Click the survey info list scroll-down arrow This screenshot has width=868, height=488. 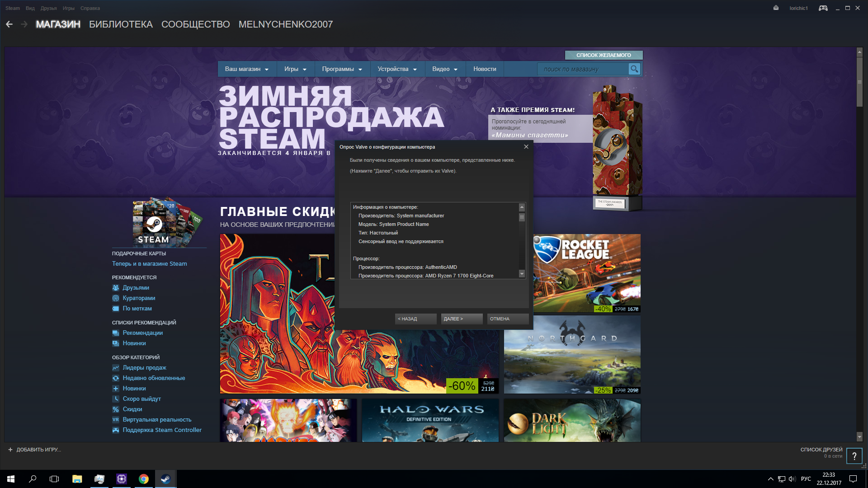(522, 274)
